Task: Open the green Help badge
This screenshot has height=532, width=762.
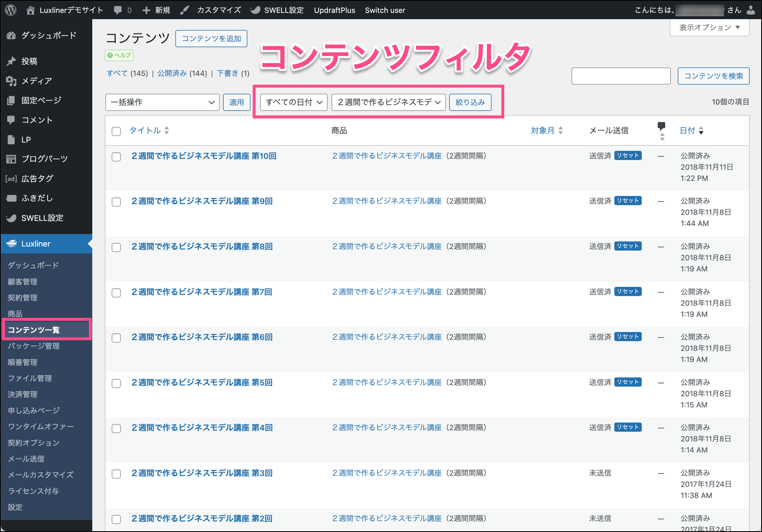Action: click(x=119, y=55)
